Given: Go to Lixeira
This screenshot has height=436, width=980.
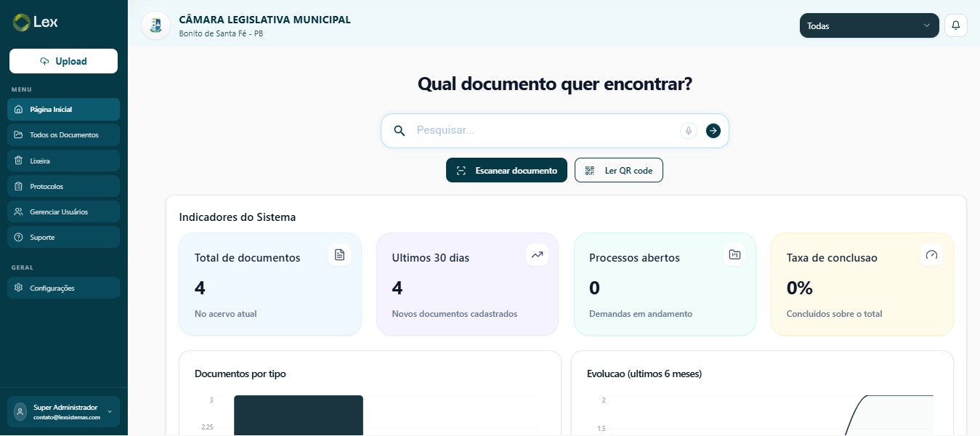Looking at the screenshot, I should tap(63, 161).
